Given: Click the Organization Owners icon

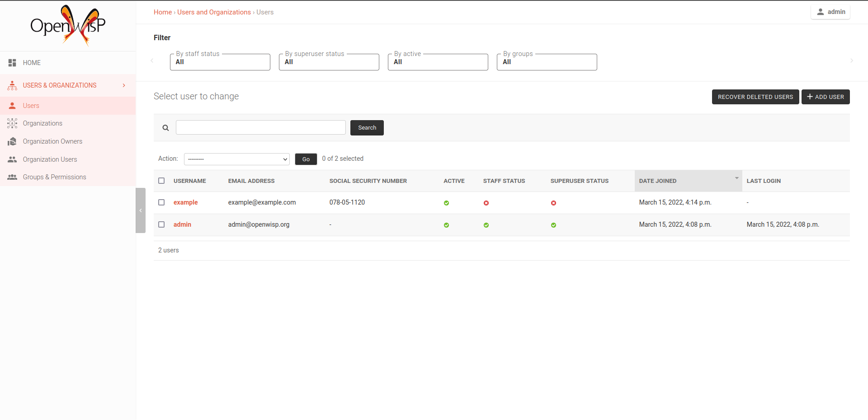Looking at the screenshot, I should point(12,141).
